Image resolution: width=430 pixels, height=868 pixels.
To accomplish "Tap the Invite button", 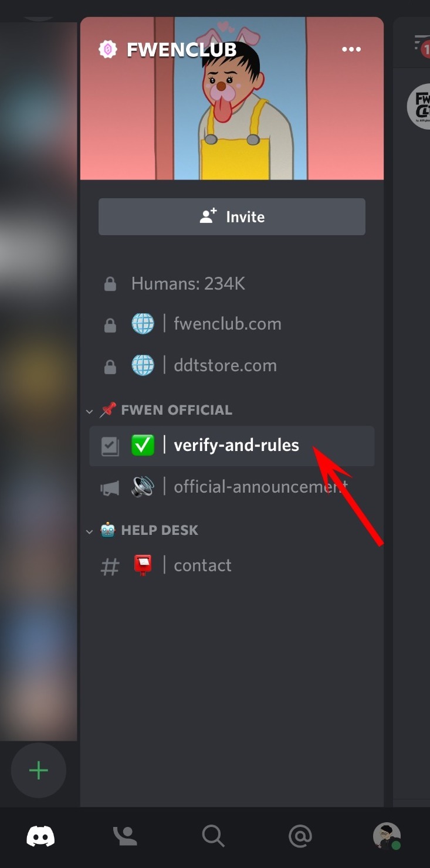I will point(232,216).
